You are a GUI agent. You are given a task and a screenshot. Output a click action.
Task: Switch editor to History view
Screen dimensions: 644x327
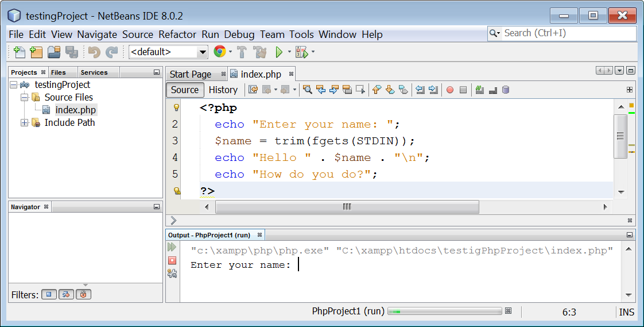click(x=223, y=90)
